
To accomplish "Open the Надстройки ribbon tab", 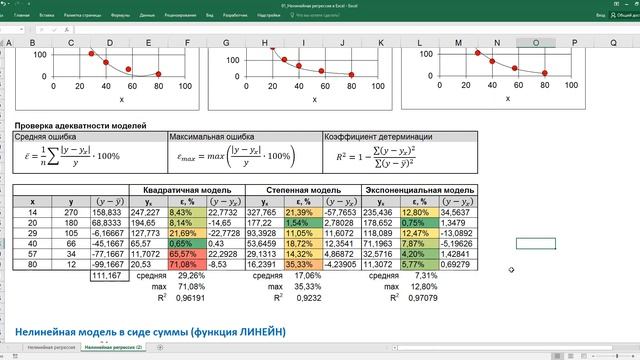I will tap(269, 15).
